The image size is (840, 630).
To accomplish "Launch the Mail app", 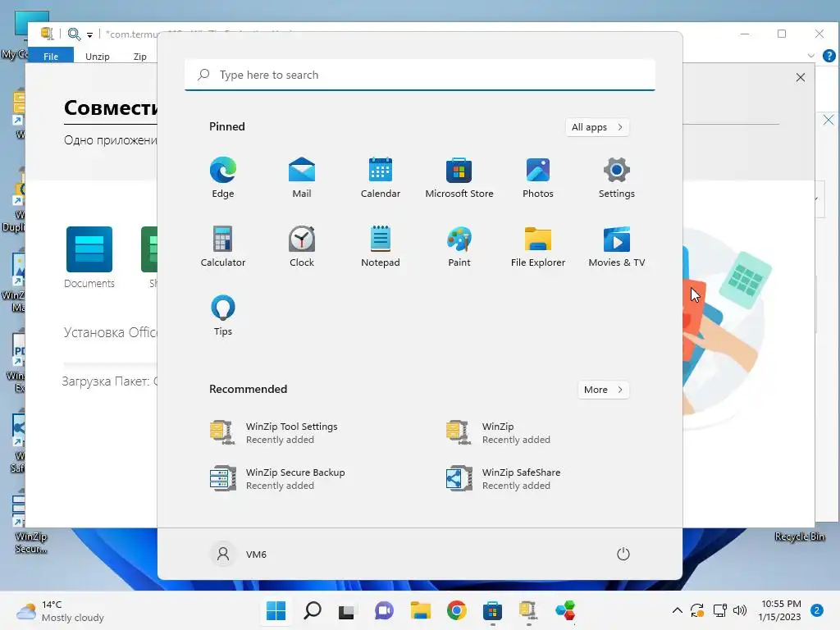I will tap(302, 177).
